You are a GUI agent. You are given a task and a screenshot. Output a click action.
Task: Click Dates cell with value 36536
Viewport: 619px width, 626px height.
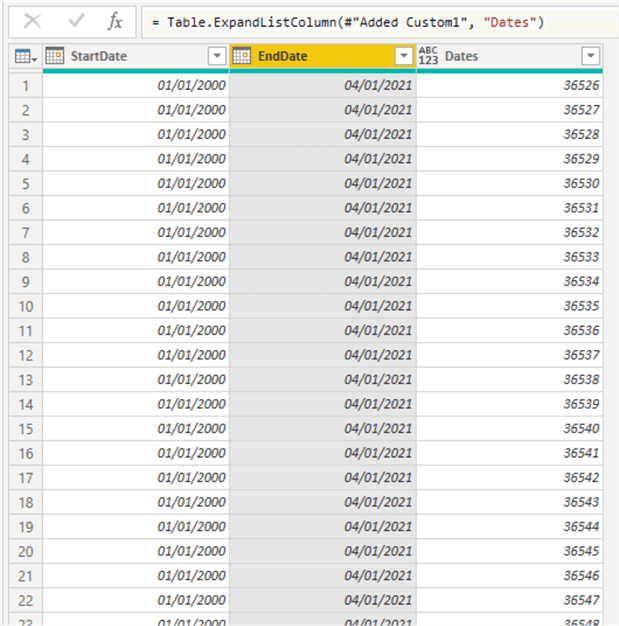point(510,331)
